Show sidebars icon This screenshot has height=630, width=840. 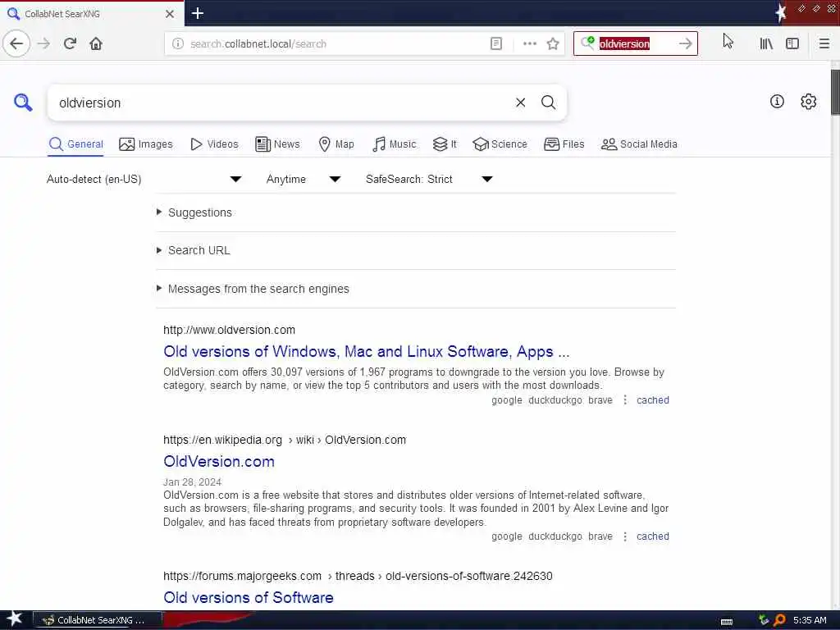tap(792, 43)
